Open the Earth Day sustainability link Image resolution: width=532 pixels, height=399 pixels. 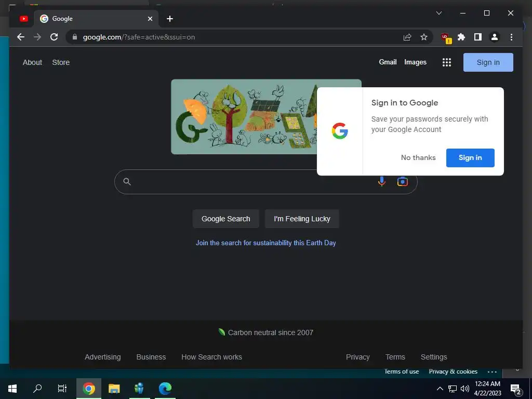pos(265,243)
